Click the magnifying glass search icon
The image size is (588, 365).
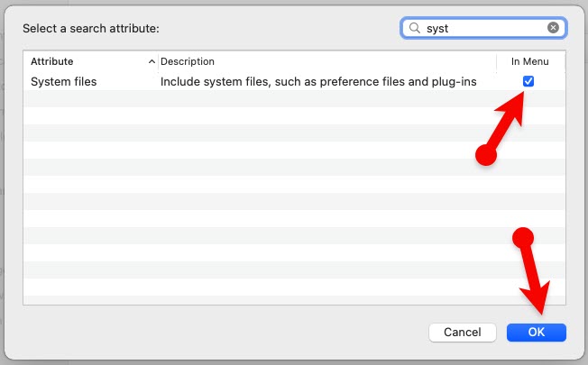(x=415, y=28)
